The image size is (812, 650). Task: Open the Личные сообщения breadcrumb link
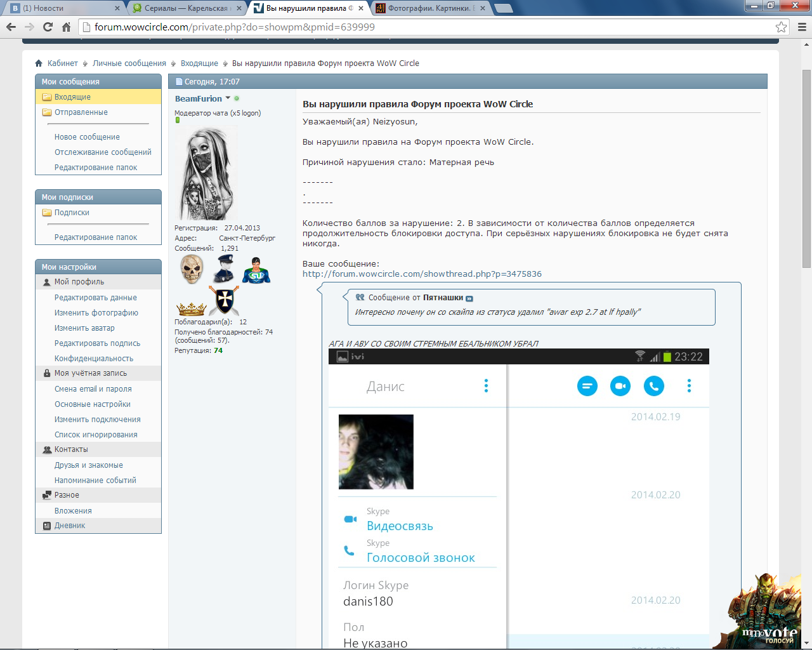pyautogui.click(x=129, y=63)
